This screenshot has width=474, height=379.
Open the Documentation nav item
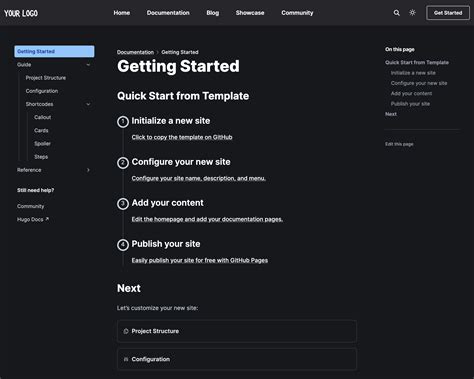click(x=168, y=13)
